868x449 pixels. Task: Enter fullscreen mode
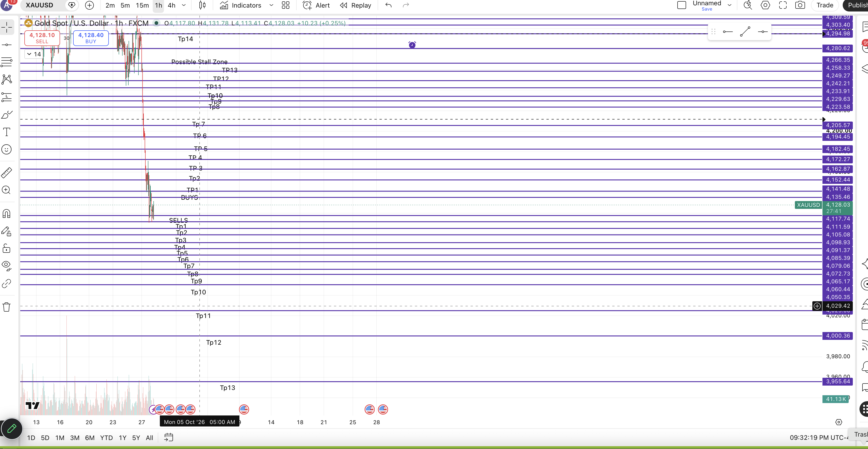click(x=783, y=5)
